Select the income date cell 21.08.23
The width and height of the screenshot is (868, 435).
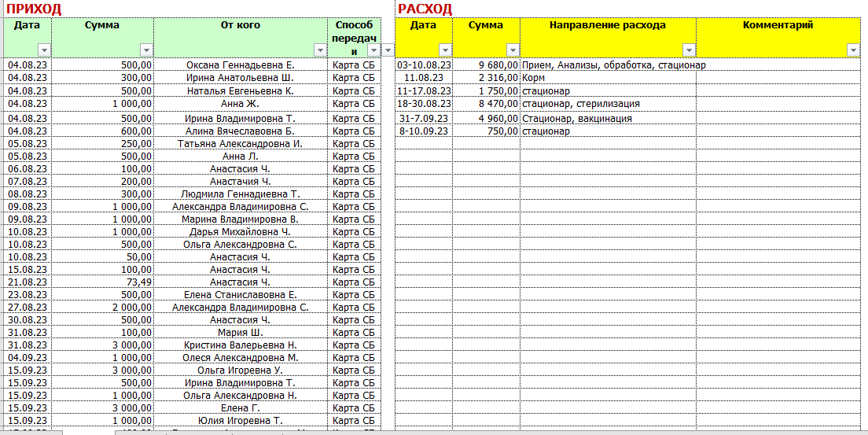(28, 282)
